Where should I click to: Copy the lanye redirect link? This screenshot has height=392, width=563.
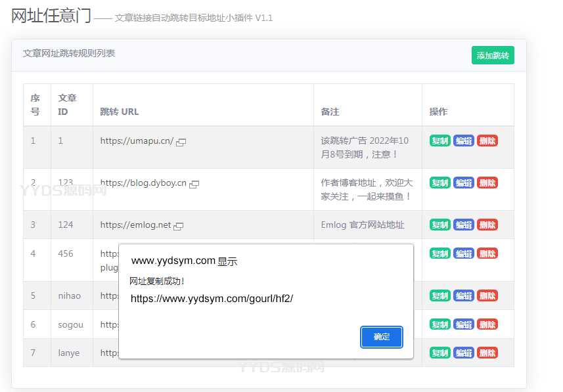[439, 353]
